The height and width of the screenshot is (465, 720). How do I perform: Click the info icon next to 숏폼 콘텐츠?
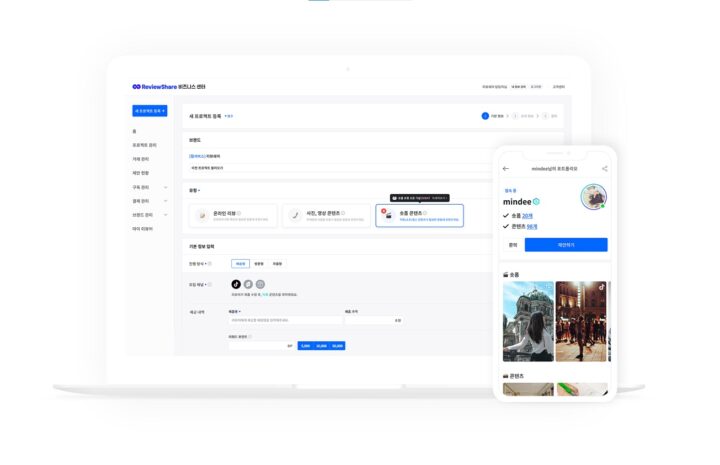pos(425,213)
